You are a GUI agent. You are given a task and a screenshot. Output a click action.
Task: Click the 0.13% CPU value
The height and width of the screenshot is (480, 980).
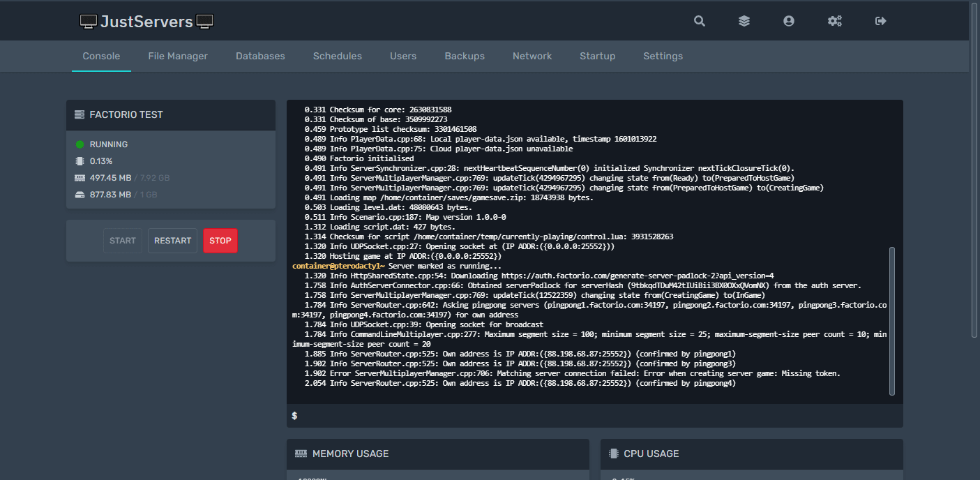point(101,161)
